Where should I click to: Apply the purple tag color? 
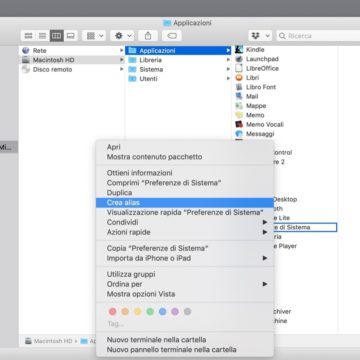pyautogui.click(x=175, y=312)
